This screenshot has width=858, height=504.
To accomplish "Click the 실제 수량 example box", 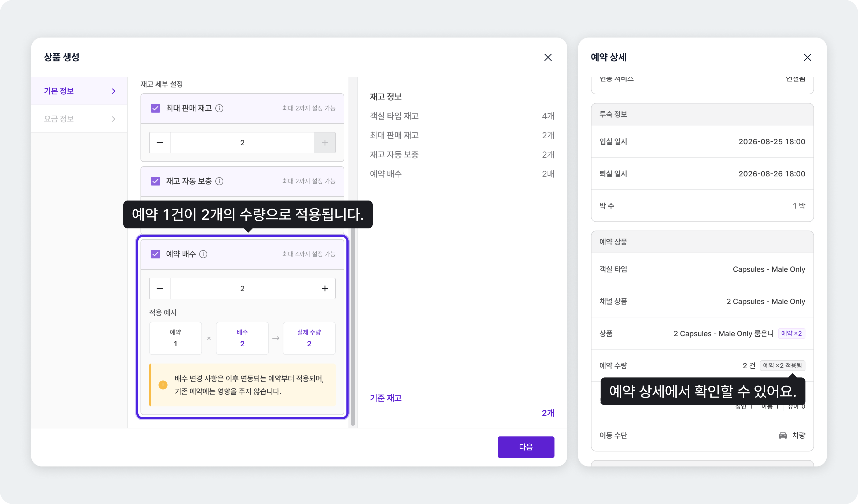I will point(309,338).
